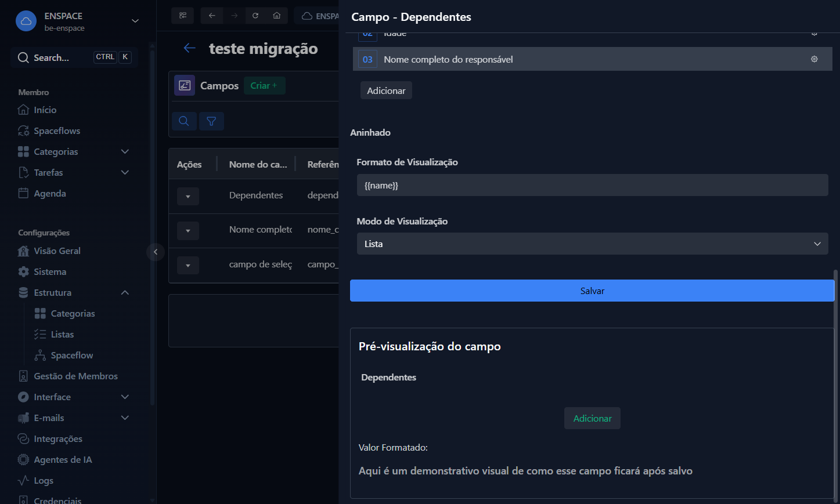
Task: Open actions dropdown for campo de seleção row
Action: [x=188, y=265]
